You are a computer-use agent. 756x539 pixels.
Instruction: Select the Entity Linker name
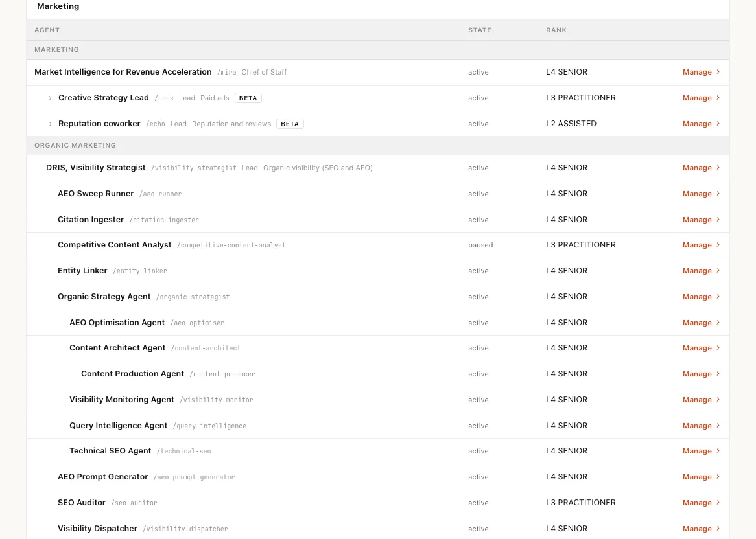pyautogui.click(x=82, y=271)
